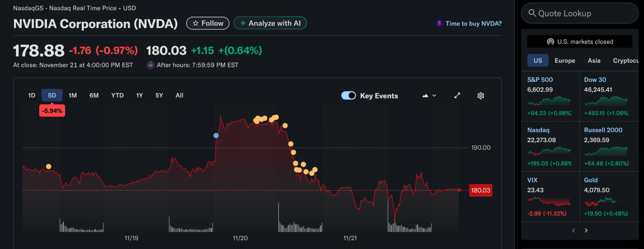Switch to the Asia markets tab
Screen dimensions: 644x249
point(594,60)
